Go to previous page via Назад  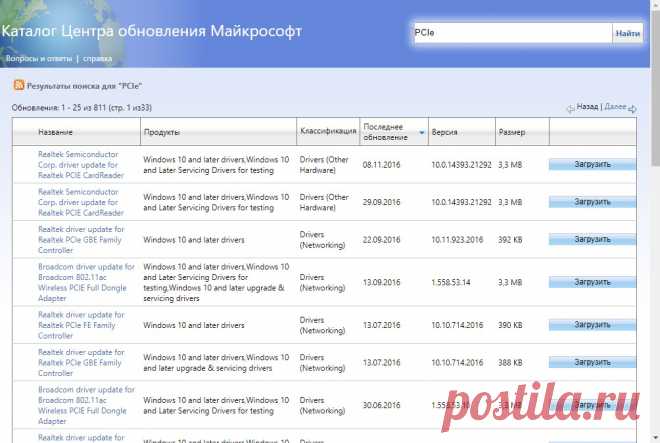click(587, 107)
